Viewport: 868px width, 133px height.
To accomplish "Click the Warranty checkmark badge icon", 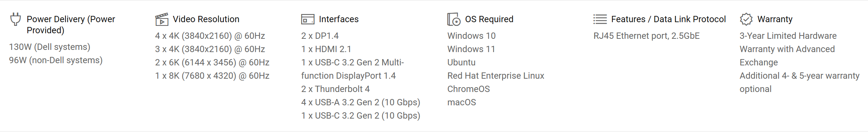I will pos(746,19).
